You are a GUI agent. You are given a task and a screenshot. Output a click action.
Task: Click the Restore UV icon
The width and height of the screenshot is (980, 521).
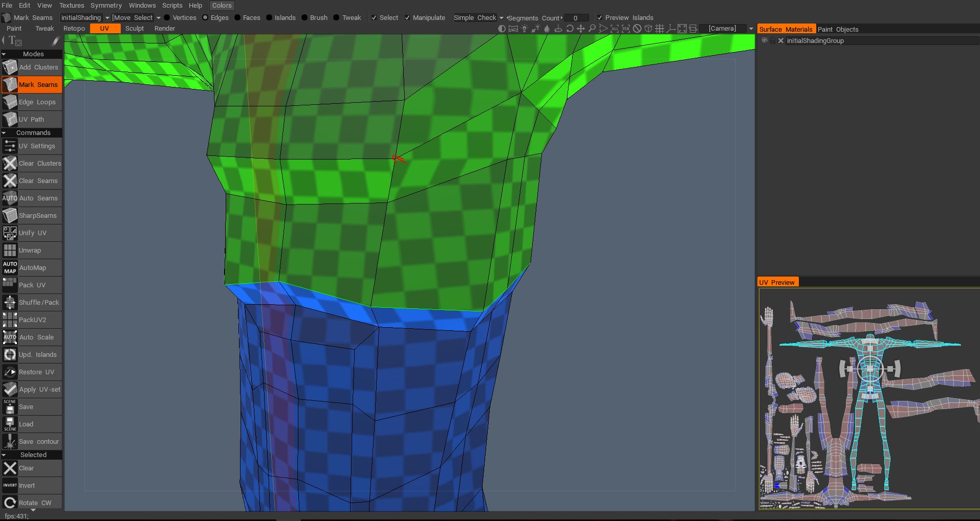10,372
